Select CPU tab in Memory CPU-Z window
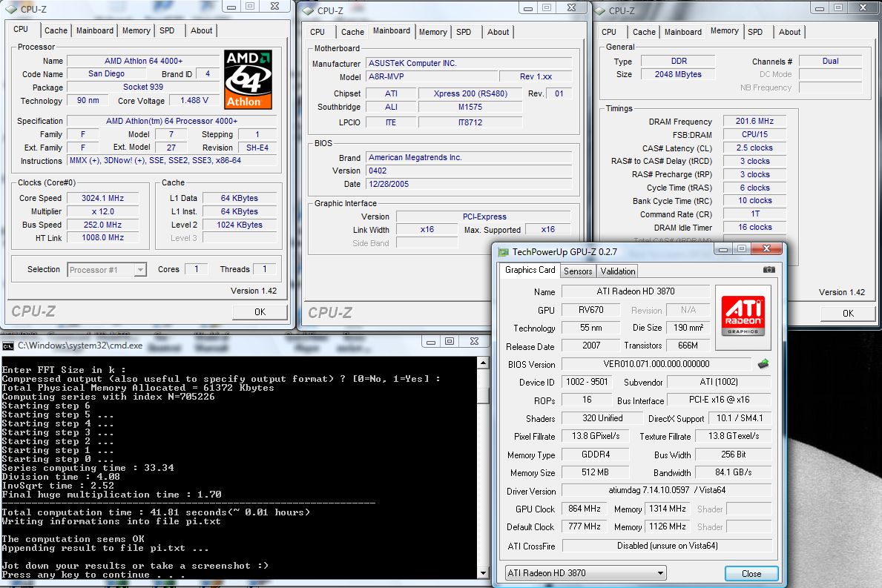882x588 pixels. point(609,32)
